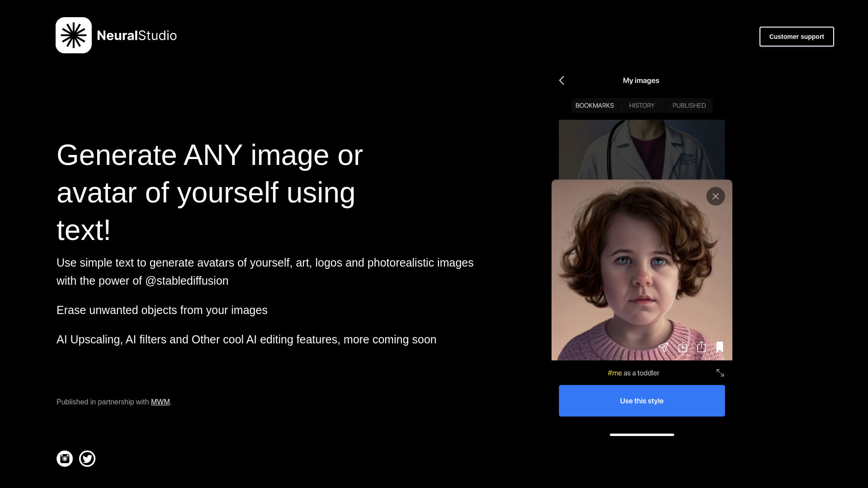Screen dimensions: 868x488
Task: Switch to HISTORY tab in My Images
Action: (x=642, y=105)
